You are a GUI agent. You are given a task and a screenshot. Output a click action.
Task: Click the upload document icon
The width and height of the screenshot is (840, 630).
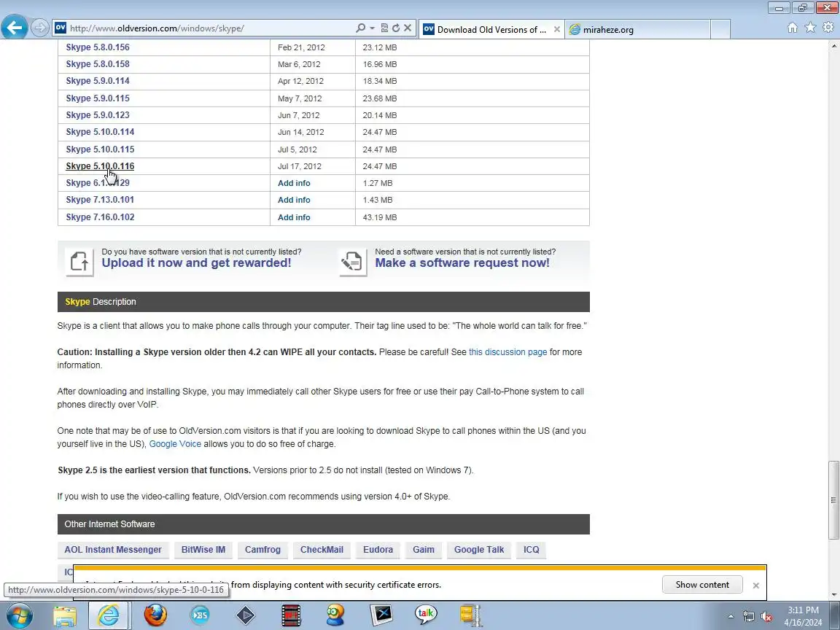tap(79, 262)
